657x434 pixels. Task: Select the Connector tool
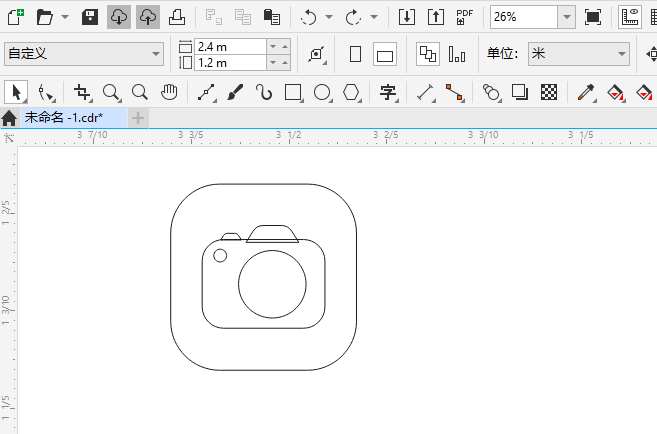pyautogui.click(x=454, y=92)
